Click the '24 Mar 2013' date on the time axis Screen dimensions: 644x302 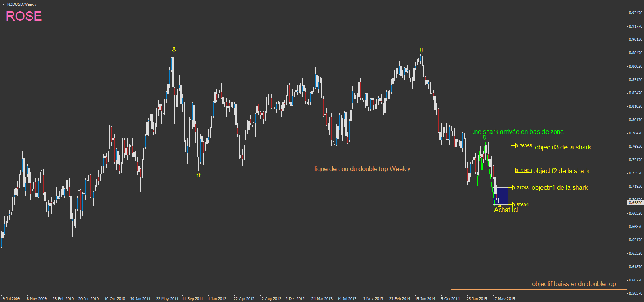point(322,299)
